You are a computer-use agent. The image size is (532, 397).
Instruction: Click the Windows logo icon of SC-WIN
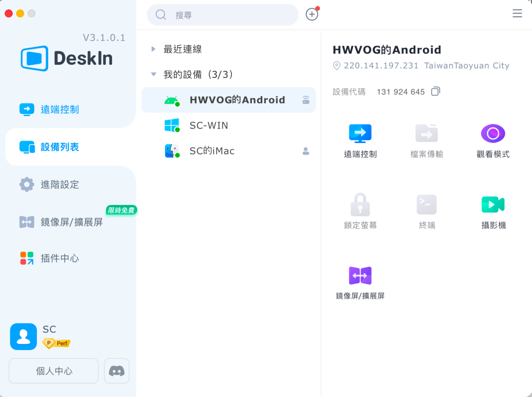tap(172, 126)
